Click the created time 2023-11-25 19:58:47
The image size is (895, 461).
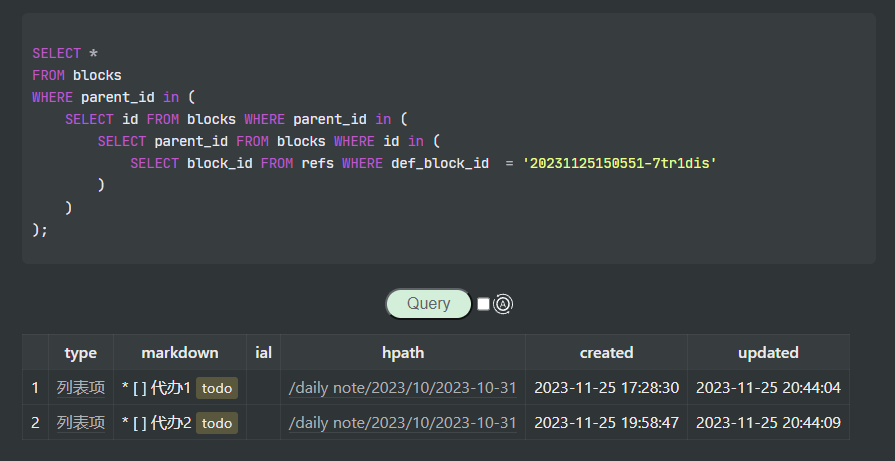coord(606,423)
